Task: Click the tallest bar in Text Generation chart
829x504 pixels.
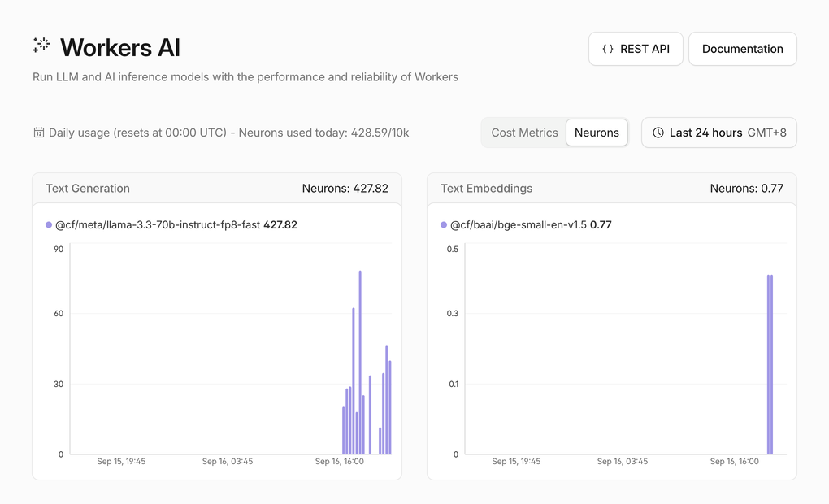Action: (360, 363)
